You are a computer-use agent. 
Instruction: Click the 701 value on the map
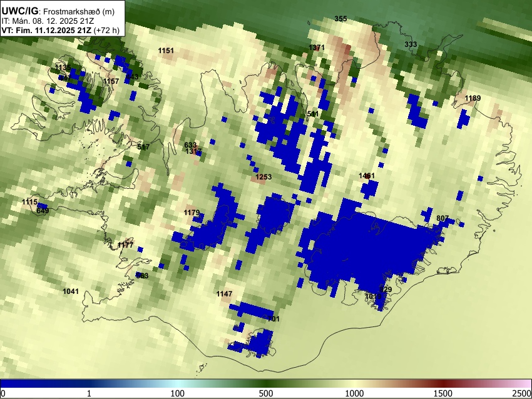274,319
